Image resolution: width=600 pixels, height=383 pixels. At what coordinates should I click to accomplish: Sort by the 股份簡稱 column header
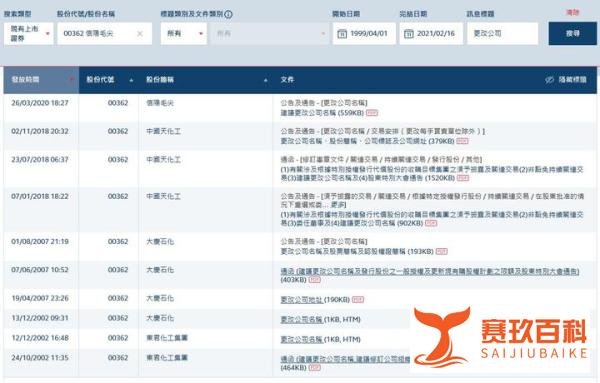(206, 80)
